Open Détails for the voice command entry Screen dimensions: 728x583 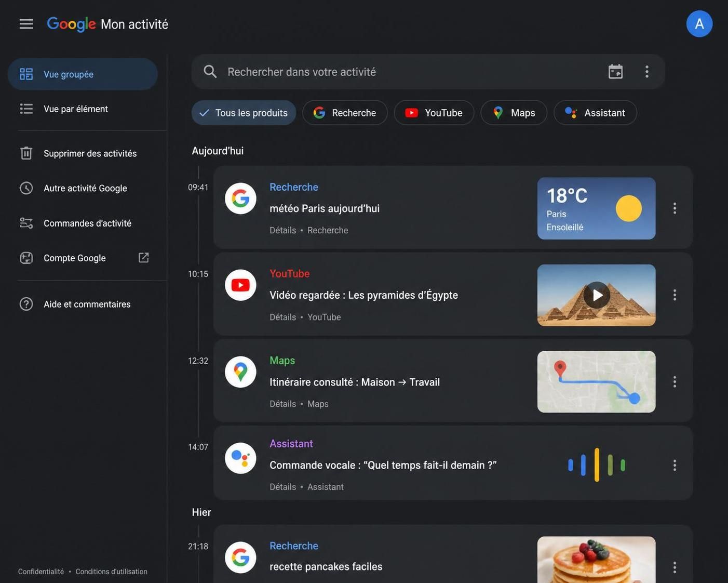282,487
